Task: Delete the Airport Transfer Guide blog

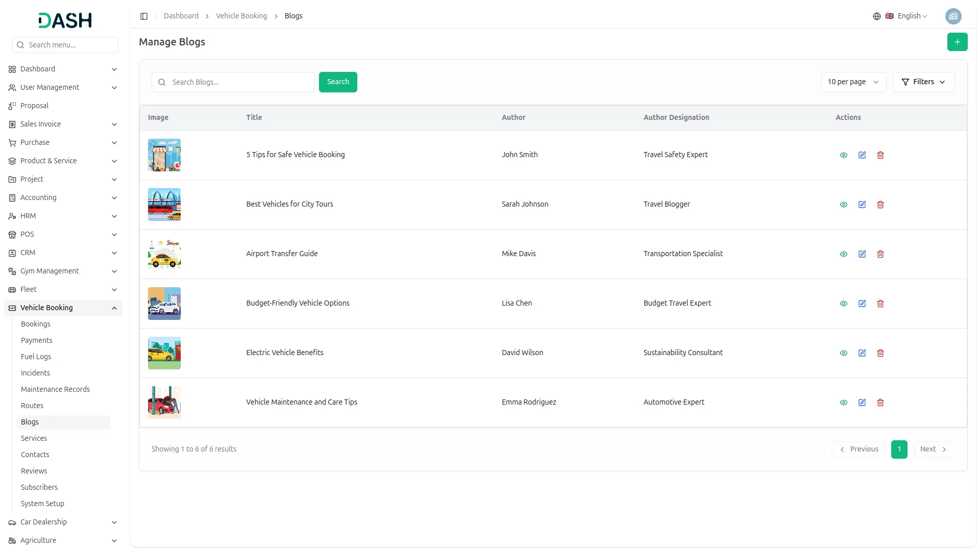Action: pyautogui.click(x=880, y=254)
